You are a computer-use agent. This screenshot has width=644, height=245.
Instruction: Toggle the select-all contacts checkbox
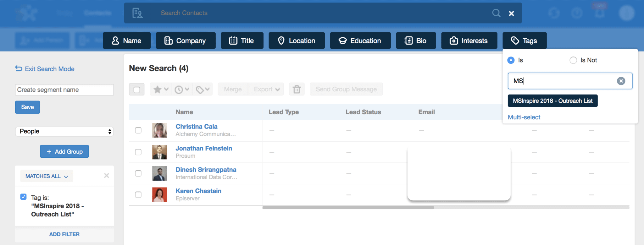(137, 90)
